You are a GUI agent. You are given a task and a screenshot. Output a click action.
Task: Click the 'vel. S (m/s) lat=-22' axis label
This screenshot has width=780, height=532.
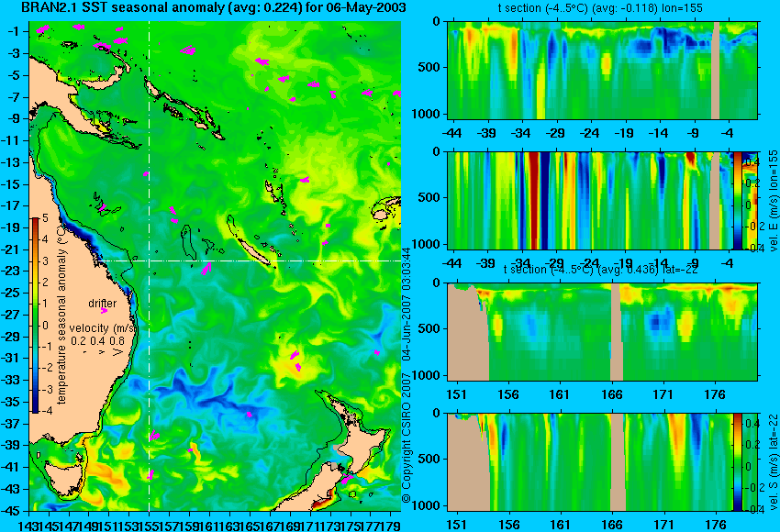(x=774, y=462)
